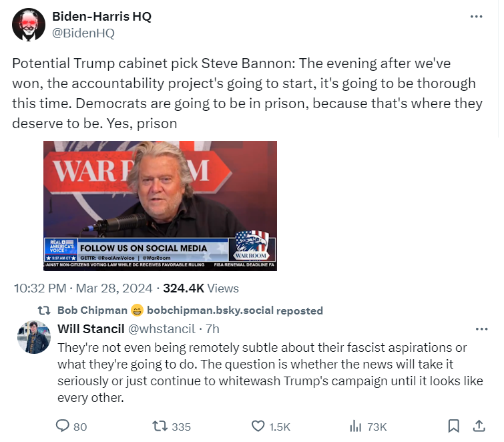Open the Biden-Harris HQ display name
The width and height of the screenshot is (504, 442).
point(101,17)
